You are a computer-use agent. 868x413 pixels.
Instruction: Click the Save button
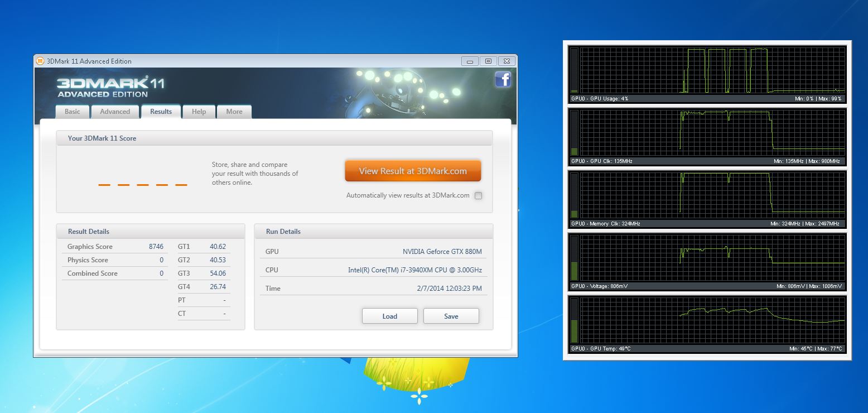pos(451,316)
